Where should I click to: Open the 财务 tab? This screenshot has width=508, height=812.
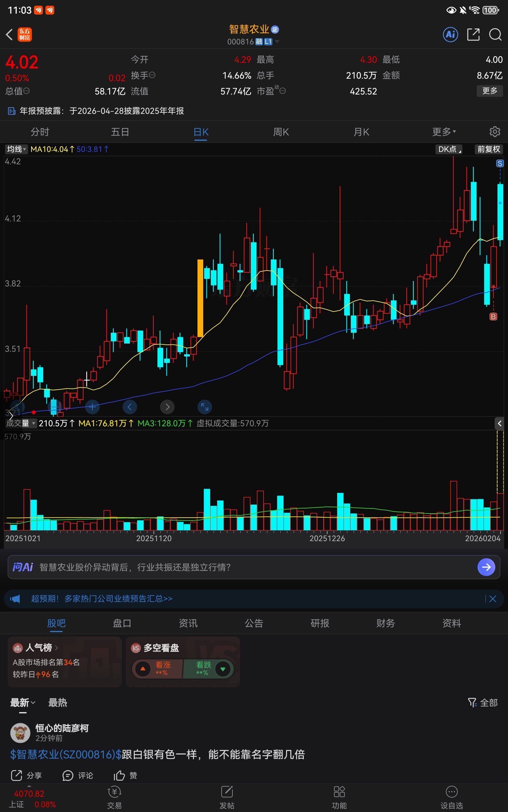(386, 623)
